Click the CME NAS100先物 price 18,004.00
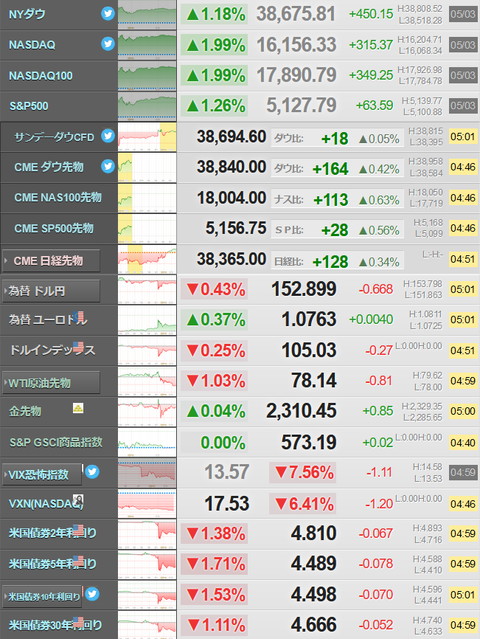Screen dimensions: 480x639 click(x=231, y=198)
